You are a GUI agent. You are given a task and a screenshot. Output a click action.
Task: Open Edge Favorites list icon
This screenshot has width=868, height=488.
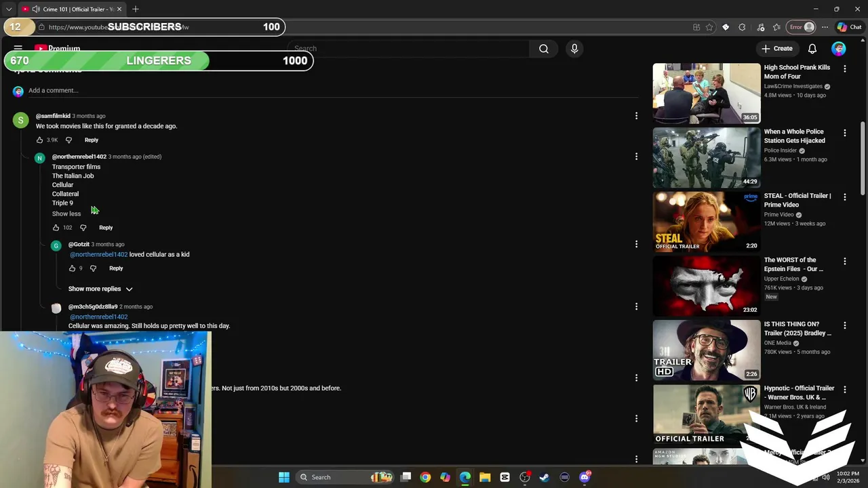pos(776,27)
